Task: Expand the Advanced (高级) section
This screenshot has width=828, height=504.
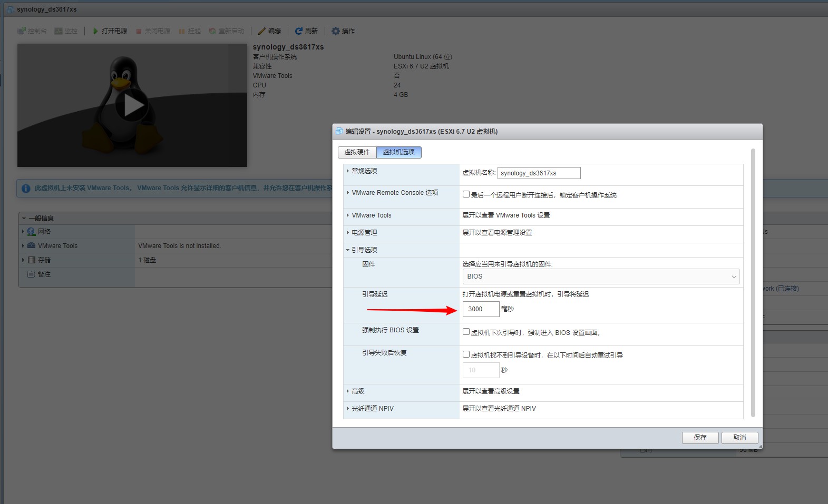Action: (x=358, y=391)
